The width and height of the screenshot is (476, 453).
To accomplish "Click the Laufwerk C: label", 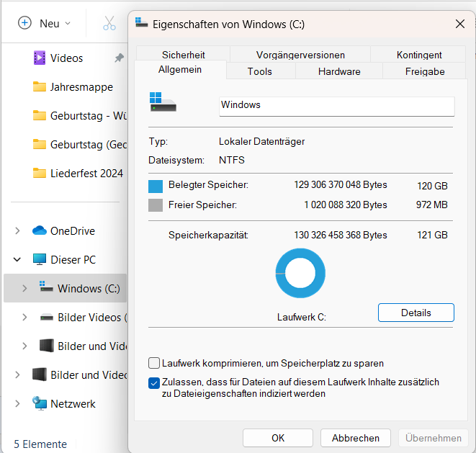I will point(302,317).
